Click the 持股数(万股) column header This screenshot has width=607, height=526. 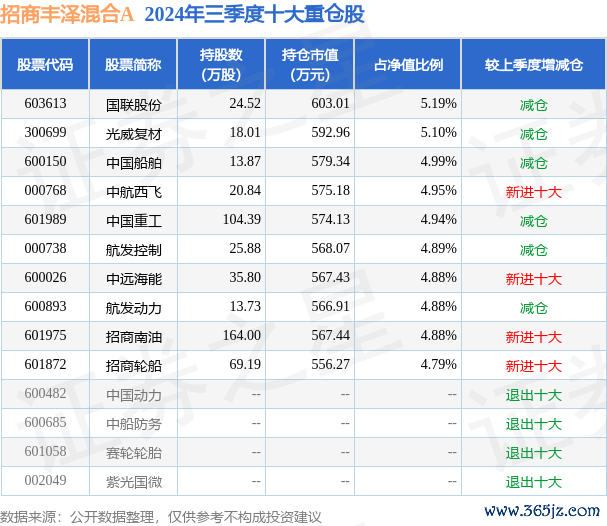click(221, 65)
